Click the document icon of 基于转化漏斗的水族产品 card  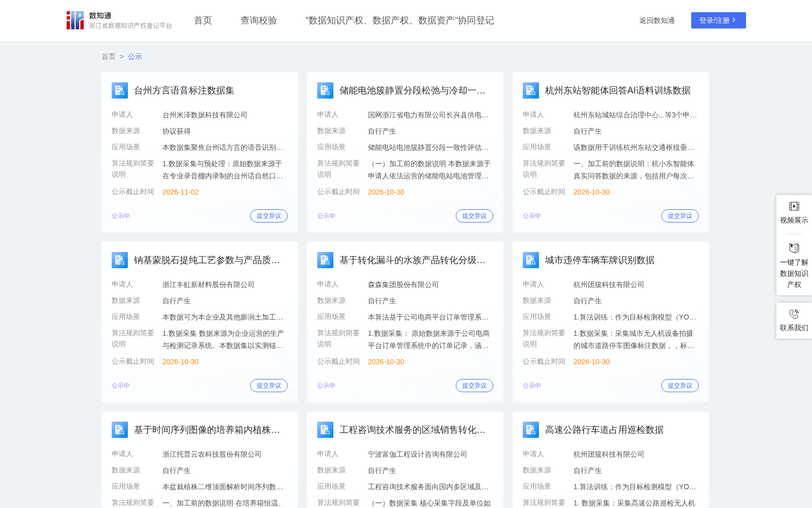click(x=325, y=260)
